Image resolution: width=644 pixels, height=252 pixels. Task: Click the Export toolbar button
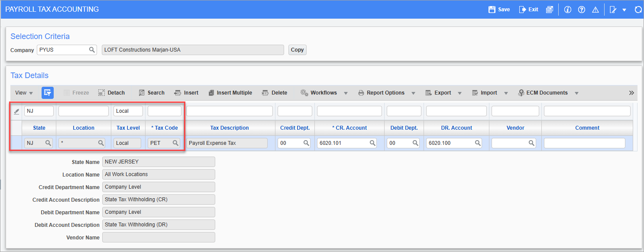[x=438, y=93]
